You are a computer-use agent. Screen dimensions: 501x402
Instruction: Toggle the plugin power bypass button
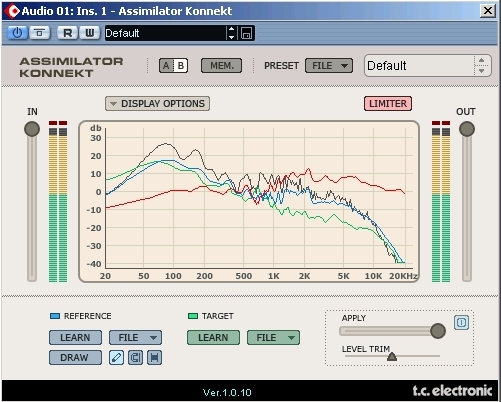17,33
